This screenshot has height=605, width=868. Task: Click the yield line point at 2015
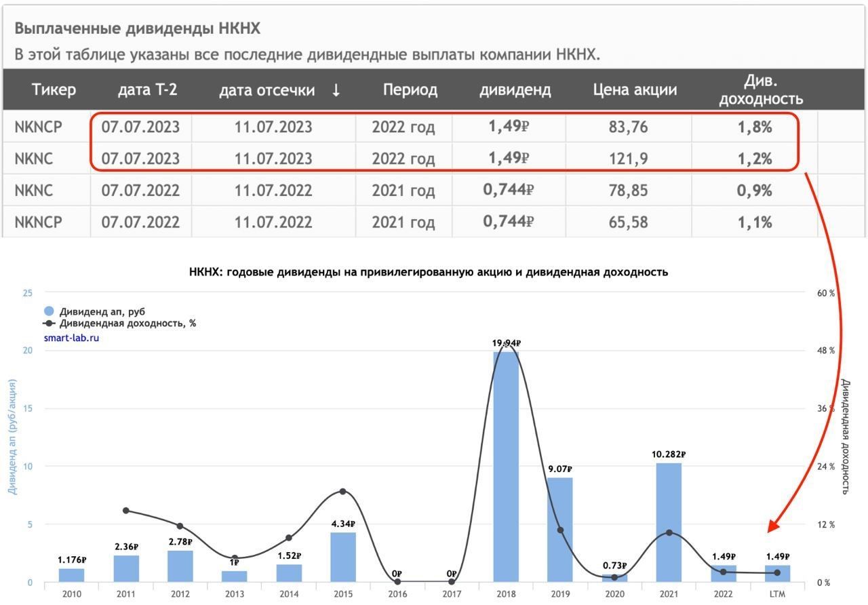pyautogui.click(x=343, y=491)
